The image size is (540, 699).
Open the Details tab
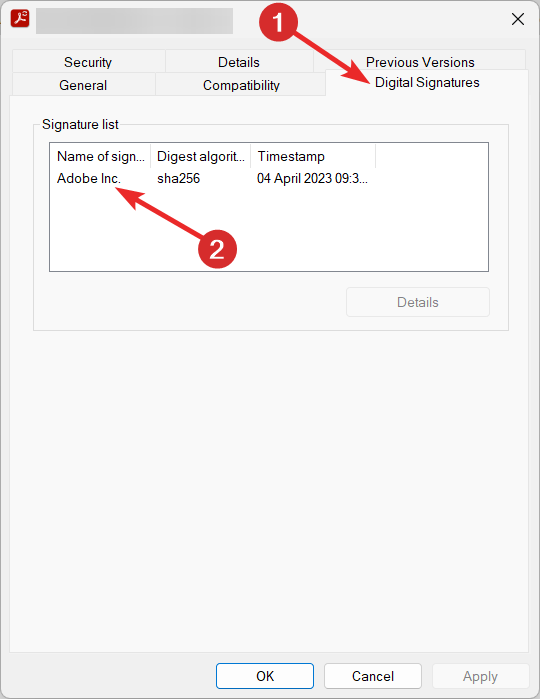239,62
